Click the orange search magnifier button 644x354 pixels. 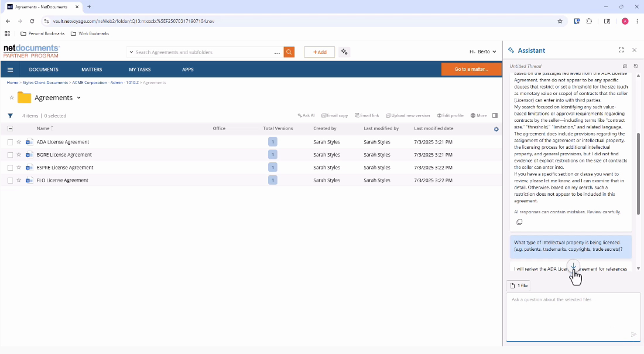(289, 52)
